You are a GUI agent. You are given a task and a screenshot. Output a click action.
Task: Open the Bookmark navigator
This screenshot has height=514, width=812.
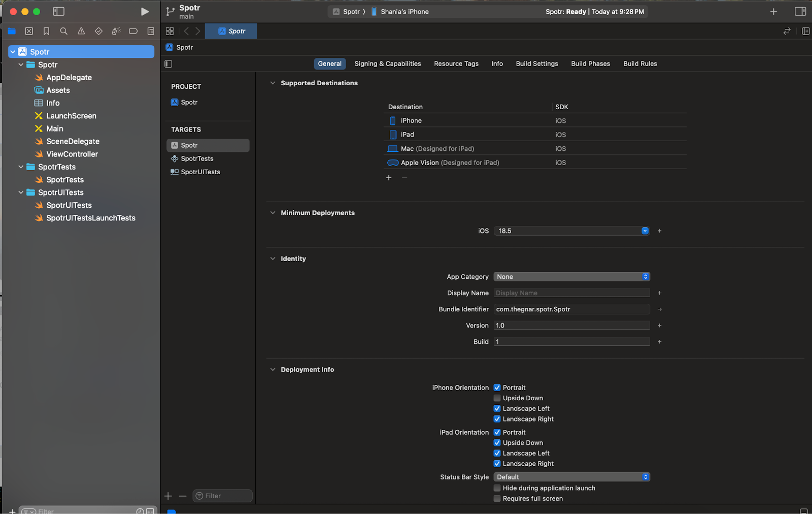(46, 31)
